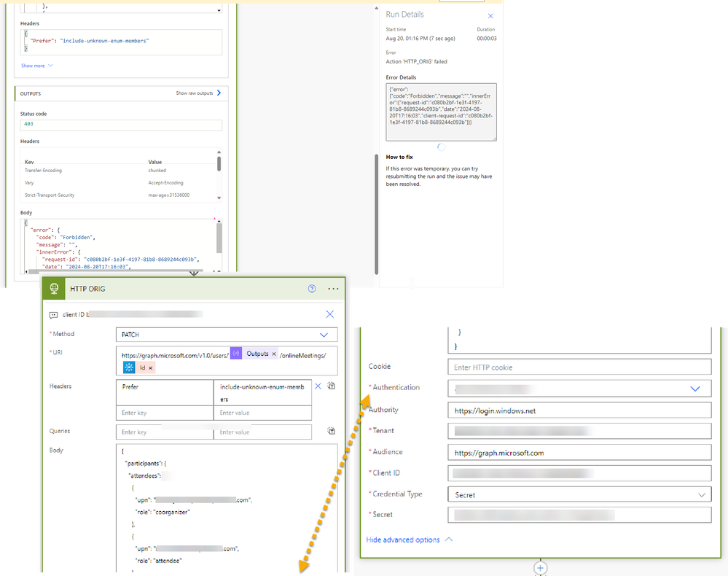The image size is (728, 576).
Task: Click the Vary header row
Action: pyautogui.click(x=118, y=182)
